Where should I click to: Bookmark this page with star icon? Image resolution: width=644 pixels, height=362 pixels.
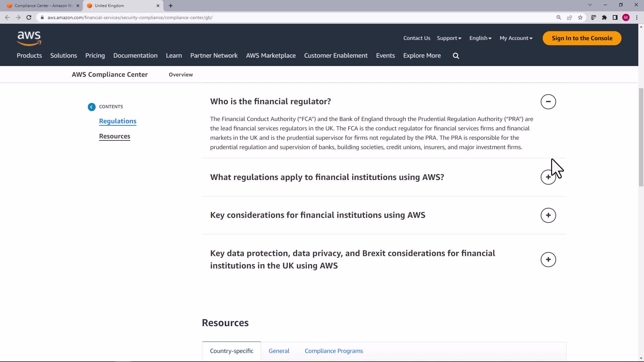580,17
